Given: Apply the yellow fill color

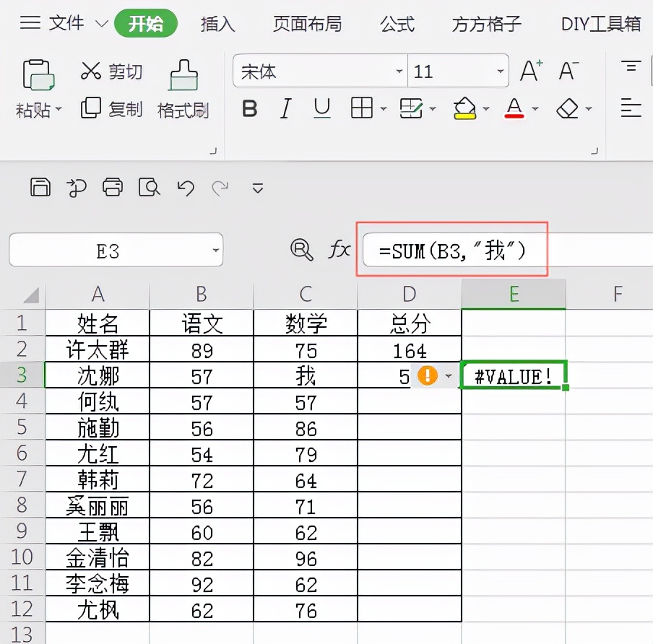Looking at the screenshot, I should coord(464,108).
